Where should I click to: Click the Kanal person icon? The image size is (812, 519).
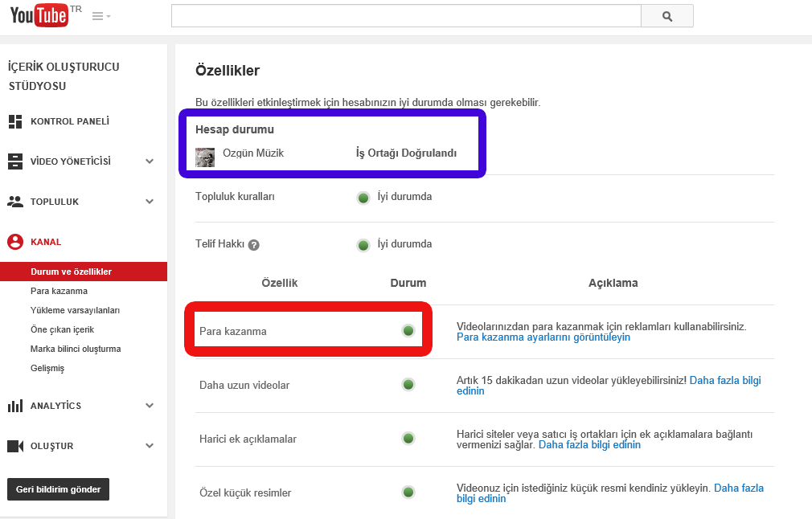(x=15, y=242)
